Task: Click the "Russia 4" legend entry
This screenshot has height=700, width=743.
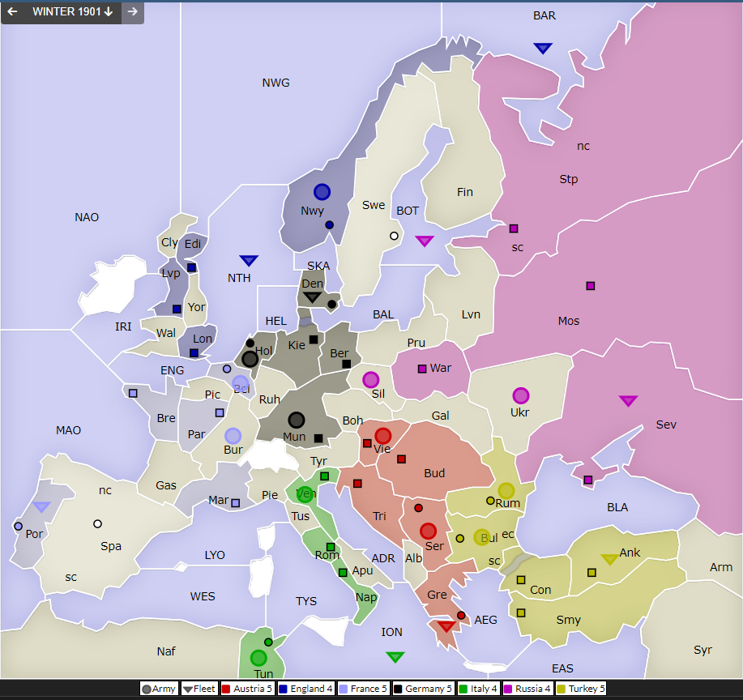Action: pyautogui.click(x=527, y=689)
